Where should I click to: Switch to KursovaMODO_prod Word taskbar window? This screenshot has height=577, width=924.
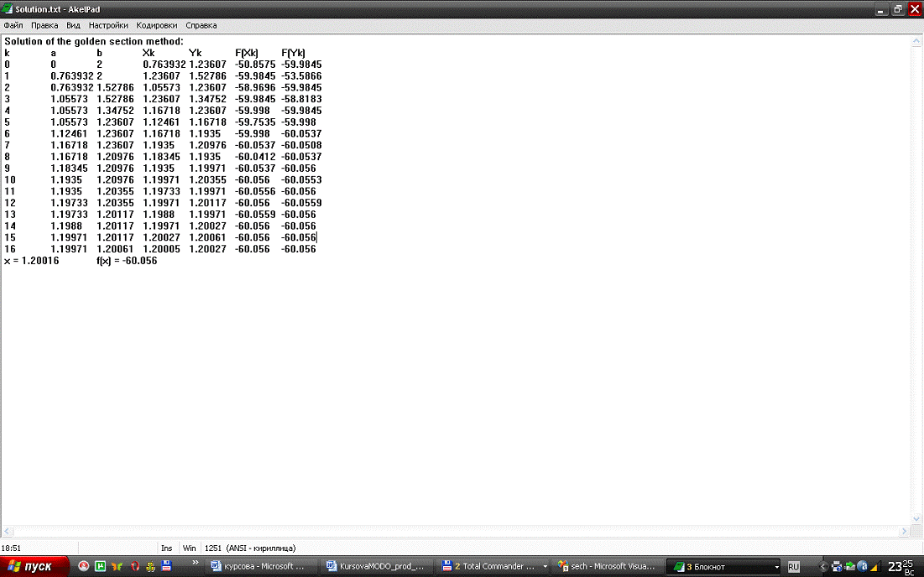click(378, 566)
